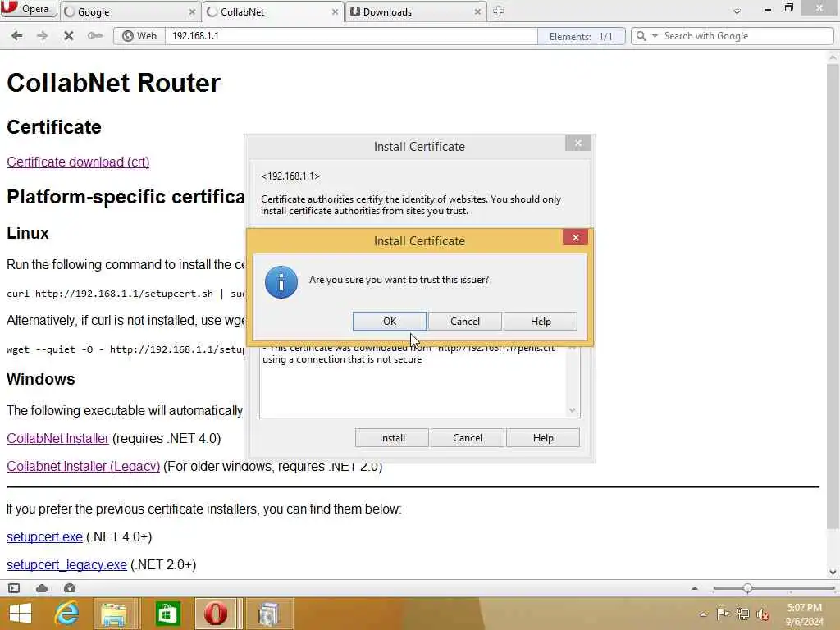Screen dimensions: 840x630
Task: Switch to the CollabNet tab
Action: coord(272,11)
